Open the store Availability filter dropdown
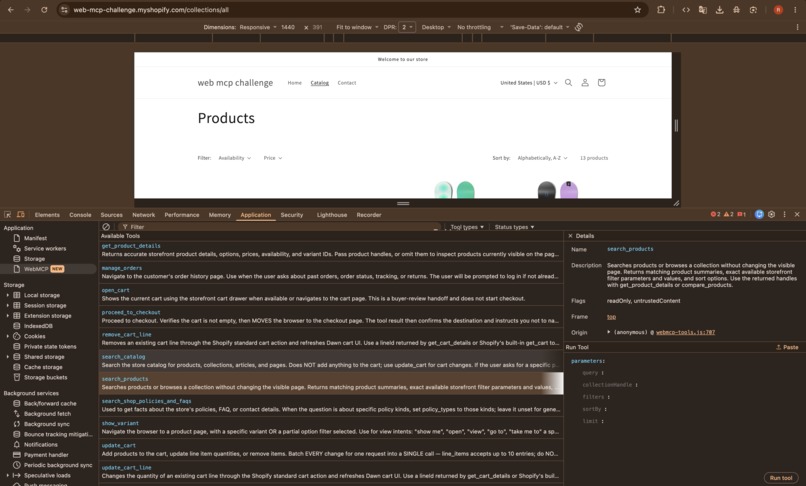Screen dimensions: 806x486 click(x=234, y=158)
